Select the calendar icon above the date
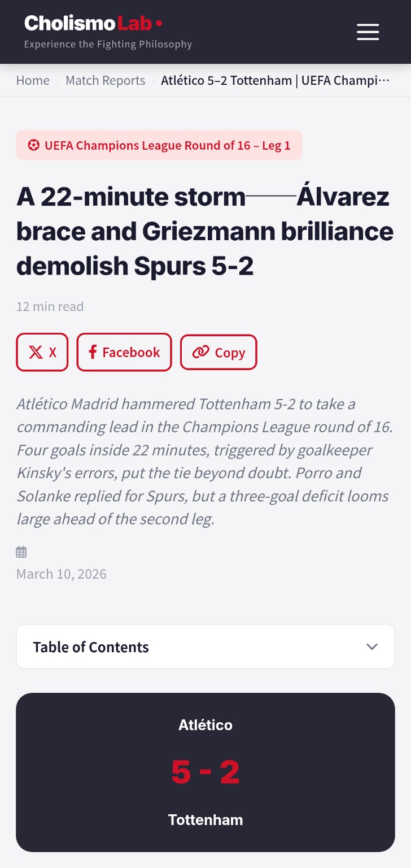The width and height of the screenshot is (411, 868). 21,552
